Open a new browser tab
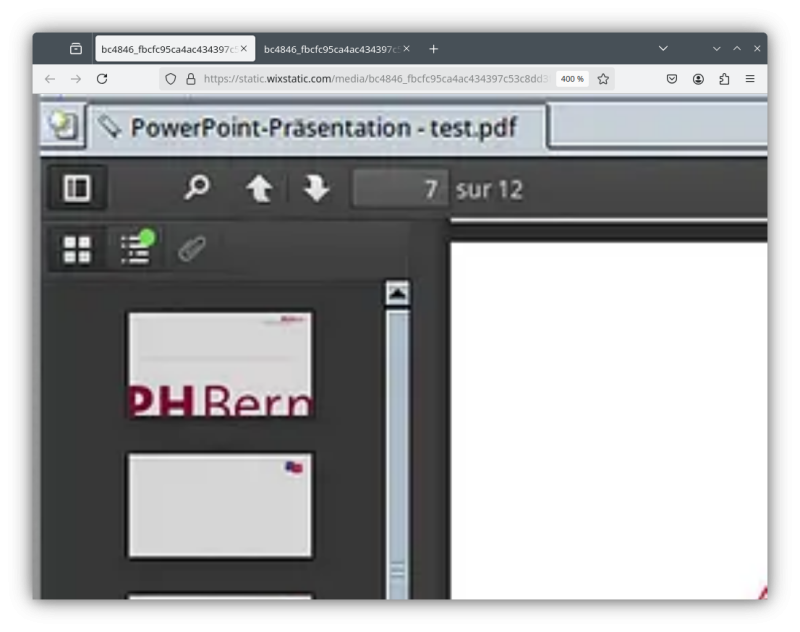Viewport: 800px width, 632px height. pyautogui.click(x=433, y=48)
